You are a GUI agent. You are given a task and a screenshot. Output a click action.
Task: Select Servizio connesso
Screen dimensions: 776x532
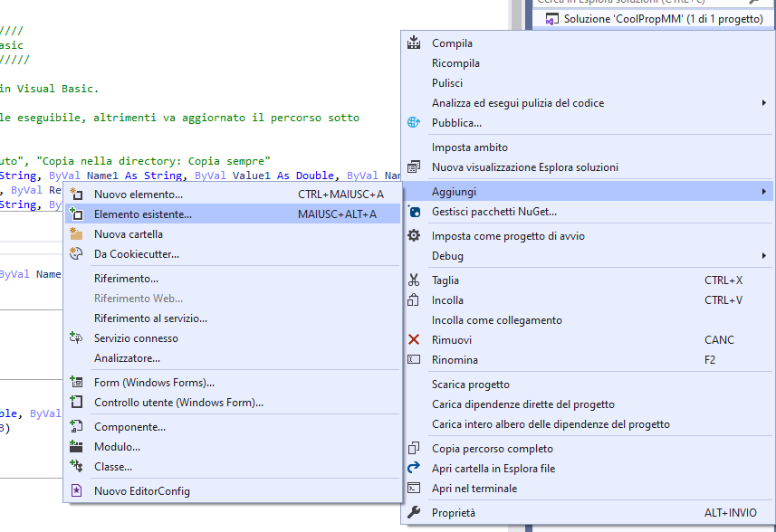click(x=233, y=338)
